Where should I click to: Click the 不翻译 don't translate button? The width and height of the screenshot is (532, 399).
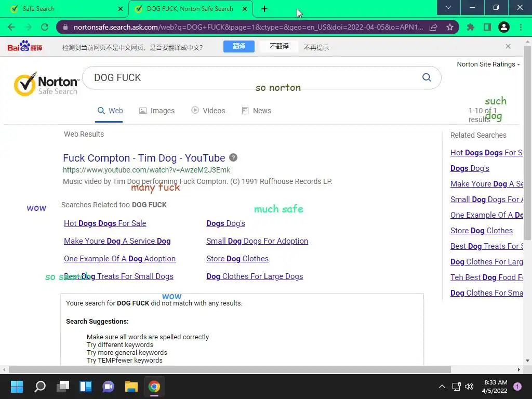click(x=279, y=46)
